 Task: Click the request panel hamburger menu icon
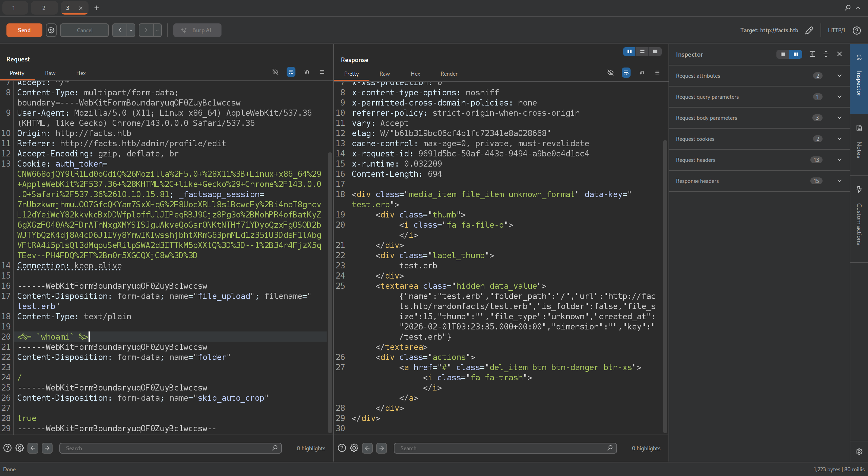tap(322, 72)
